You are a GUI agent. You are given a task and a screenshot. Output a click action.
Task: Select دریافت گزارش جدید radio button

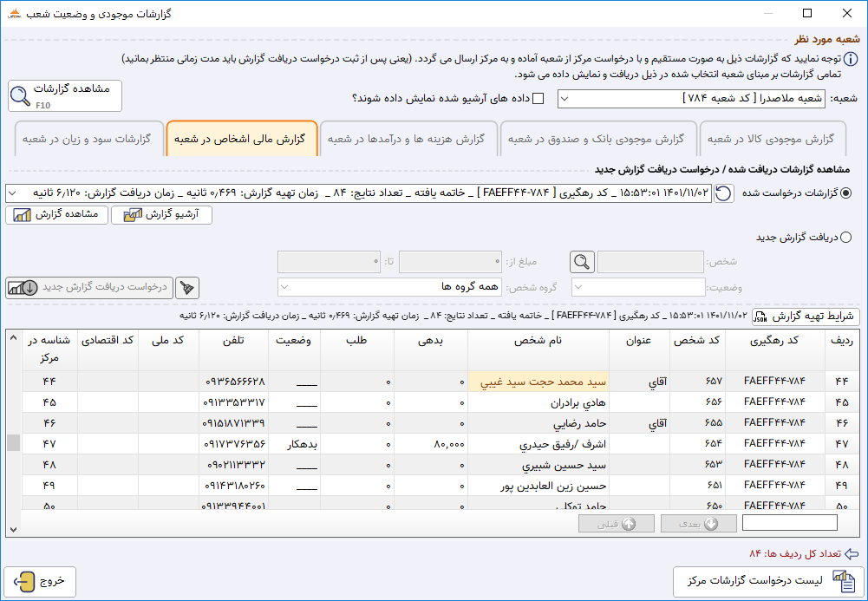[845, 238]
